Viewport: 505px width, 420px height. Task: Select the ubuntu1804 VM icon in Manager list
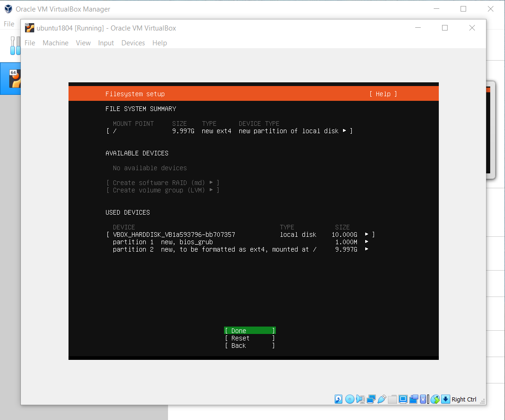(15, 79)
